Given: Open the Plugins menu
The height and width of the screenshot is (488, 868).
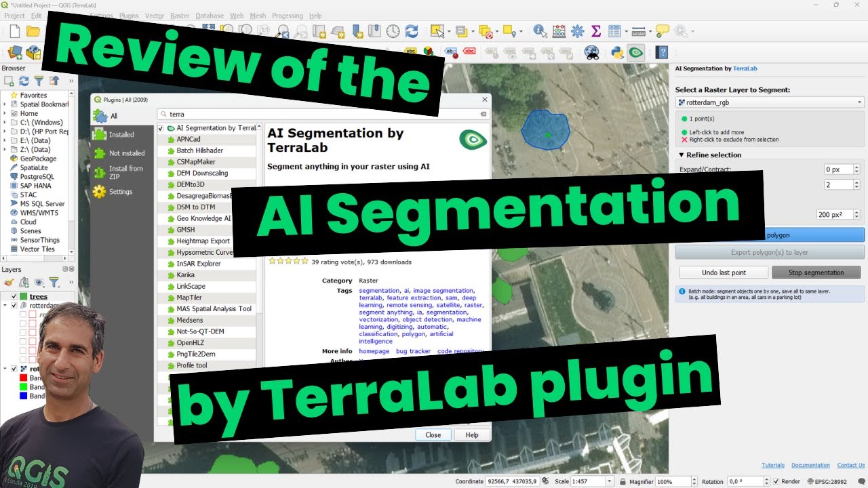Looking at the screenshot, I should pyautogui.click(x=129, y=16).
